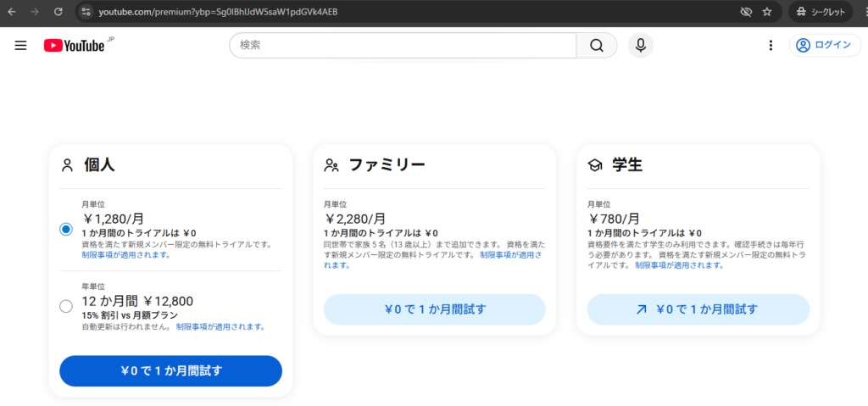This screenshot has width=868, height=406.
Task: Click the people icon beside ファミリー
Action: coord(331,165)
